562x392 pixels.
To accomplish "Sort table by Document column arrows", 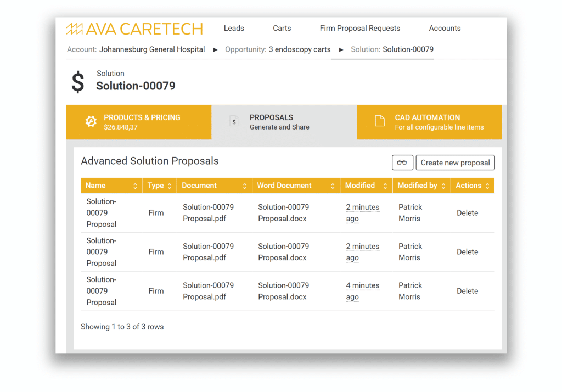I will tap(245, 186).
